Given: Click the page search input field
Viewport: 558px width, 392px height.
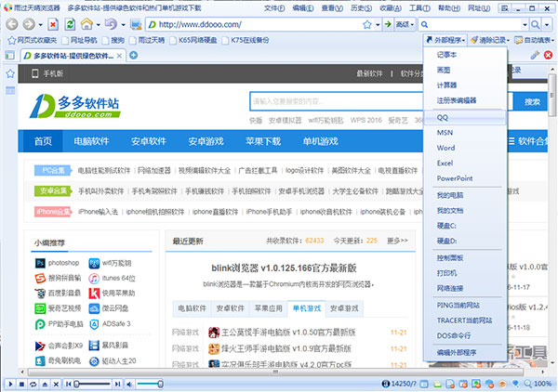Looking at the screenshot, I should coord(337,101).
